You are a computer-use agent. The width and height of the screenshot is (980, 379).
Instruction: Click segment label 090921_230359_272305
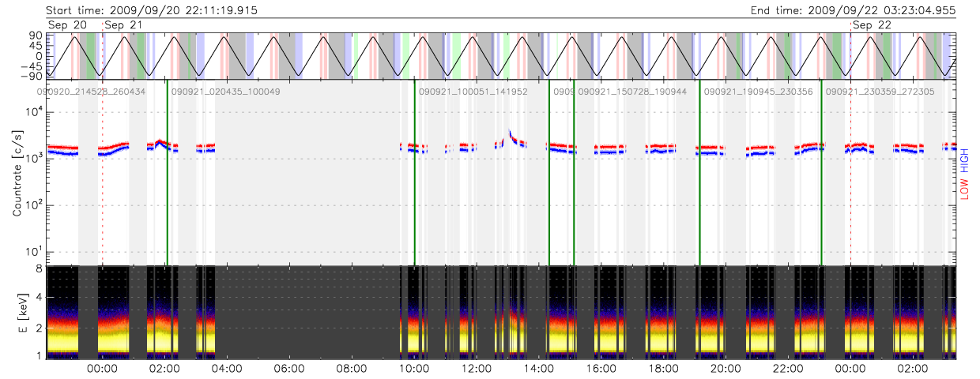880,92
